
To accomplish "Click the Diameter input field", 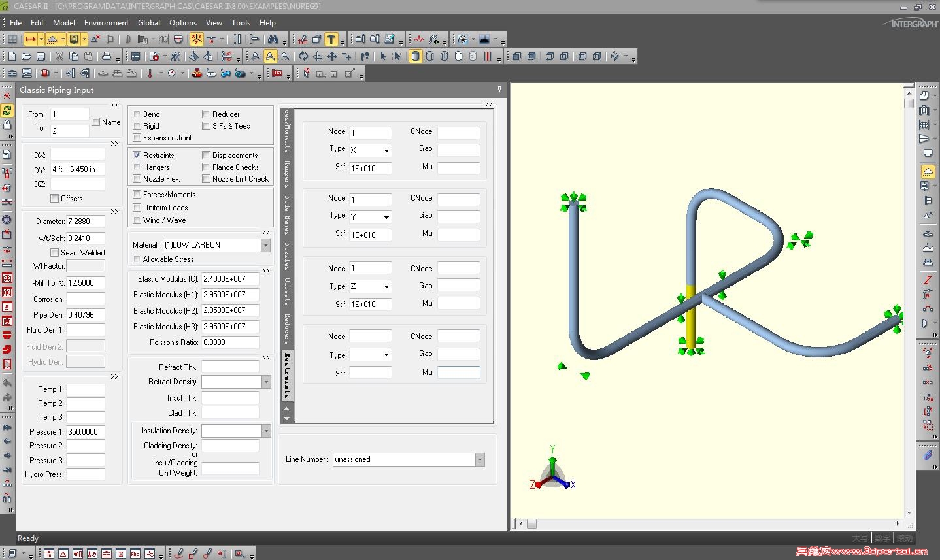I will [x=86, y=222].
